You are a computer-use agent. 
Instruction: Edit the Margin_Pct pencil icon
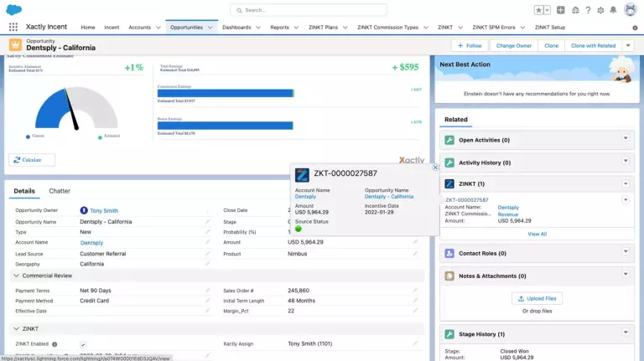click(x=415, y=311)
